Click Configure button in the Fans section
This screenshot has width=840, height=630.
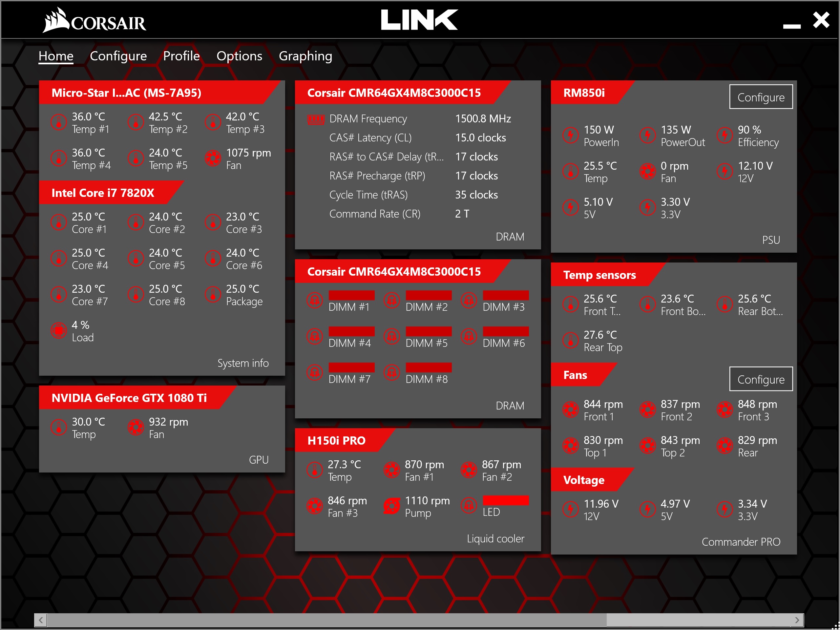coord(761,379)
